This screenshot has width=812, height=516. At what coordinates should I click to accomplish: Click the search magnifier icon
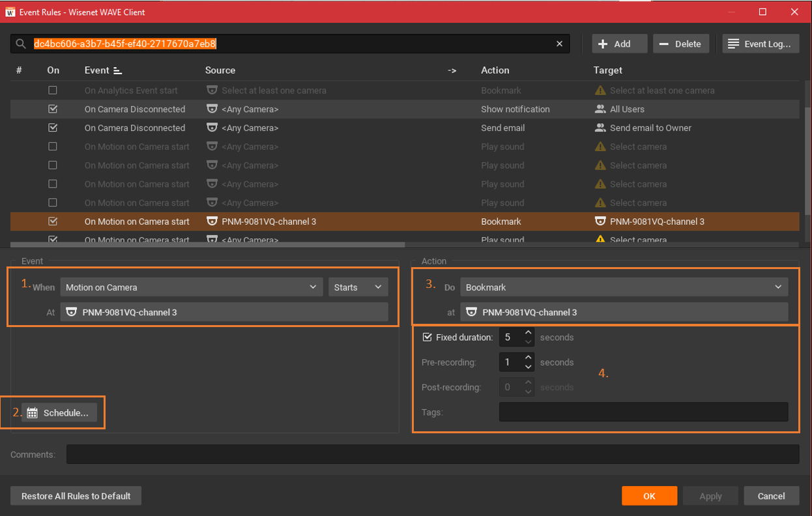tap(21, 44)
